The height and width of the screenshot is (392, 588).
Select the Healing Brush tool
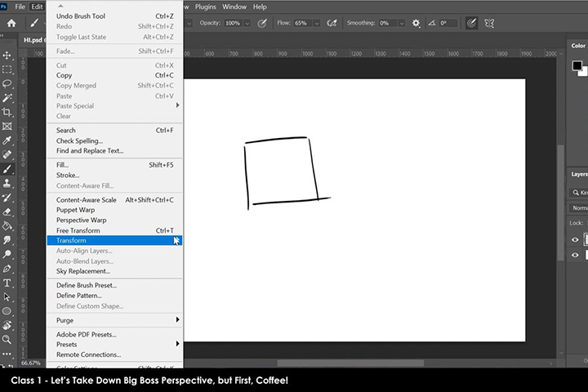[7, 154]
